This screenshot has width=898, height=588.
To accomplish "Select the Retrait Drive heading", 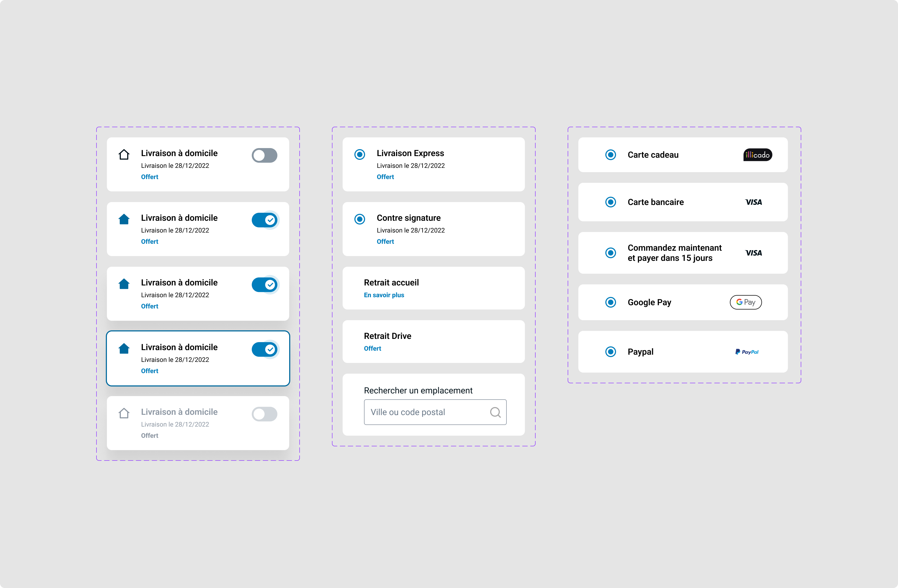I will 388,336.
